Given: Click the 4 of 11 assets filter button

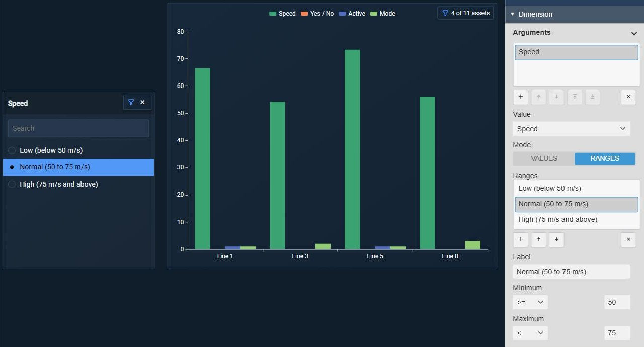Looking at the screenshot, I should tap(465, 13).
